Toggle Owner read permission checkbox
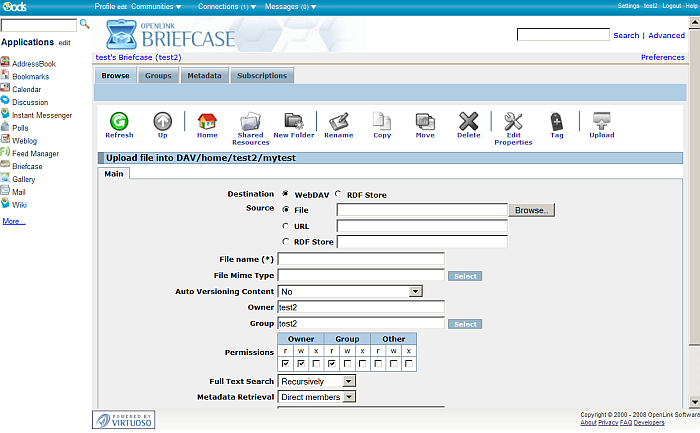This screenshot has width=700, height=433. 285,364
